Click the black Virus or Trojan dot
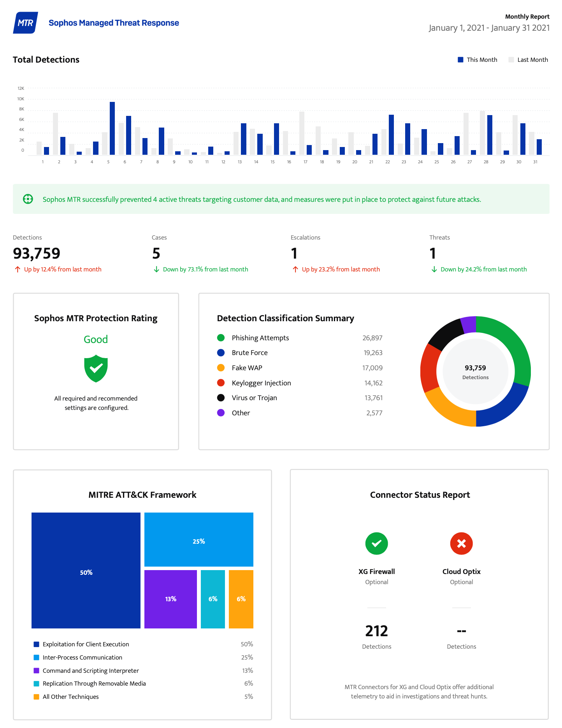The image size is (562, 728). coord(221,397)
